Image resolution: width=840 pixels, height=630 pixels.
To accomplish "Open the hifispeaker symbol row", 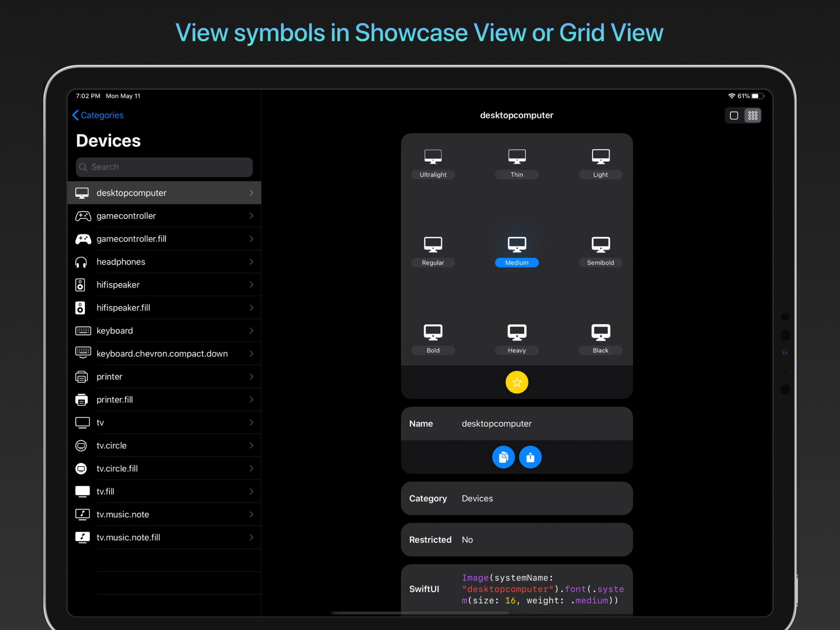I will point(164,285).
